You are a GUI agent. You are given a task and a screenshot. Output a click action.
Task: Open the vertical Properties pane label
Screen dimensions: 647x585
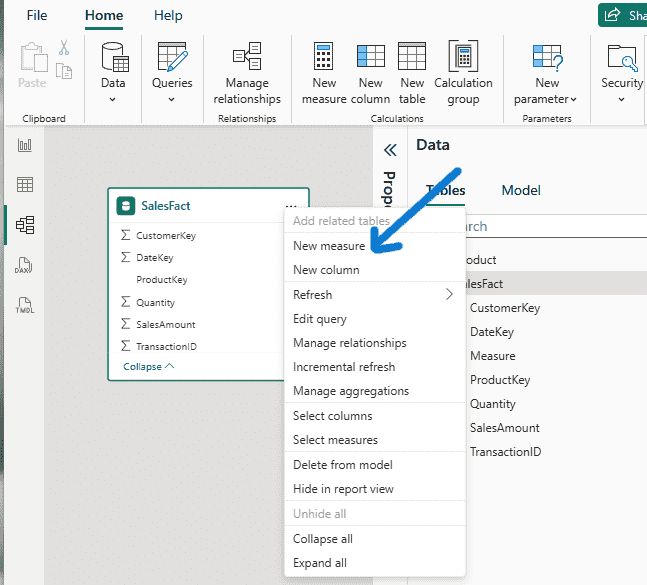tap(389, 188)
